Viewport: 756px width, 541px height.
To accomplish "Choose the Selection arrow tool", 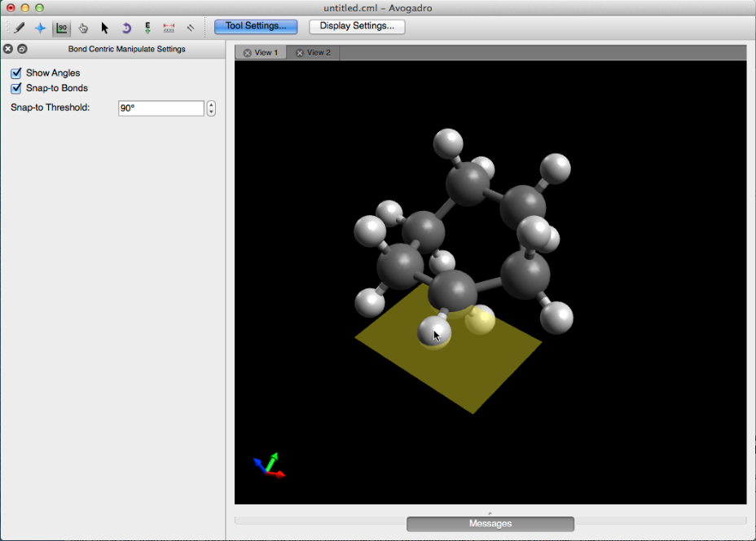I will tap(104, 28).
